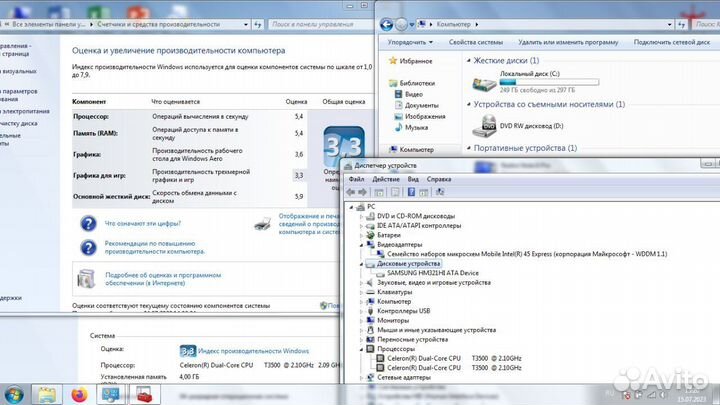Open Подробнее об оценках link
Image resolution: width=720 pixels, height=405 pixels.
[x=163, y=279]
